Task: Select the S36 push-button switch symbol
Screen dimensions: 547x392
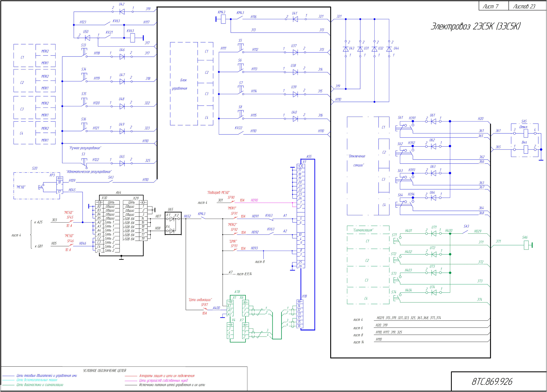Action: 84,127
